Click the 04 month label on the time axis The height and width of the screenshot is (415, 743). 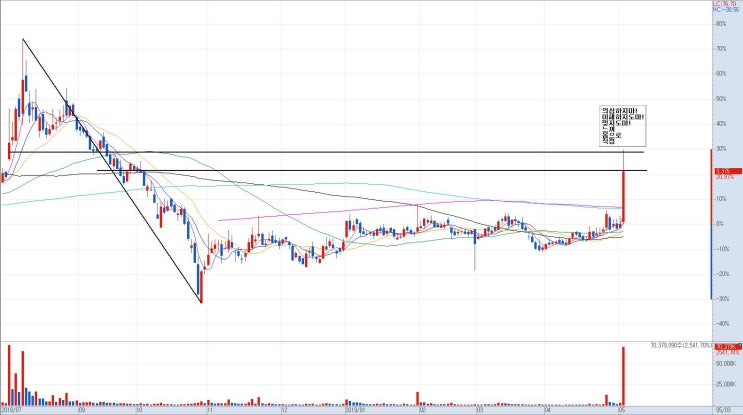pyautogui.click(x=547, y=410)
